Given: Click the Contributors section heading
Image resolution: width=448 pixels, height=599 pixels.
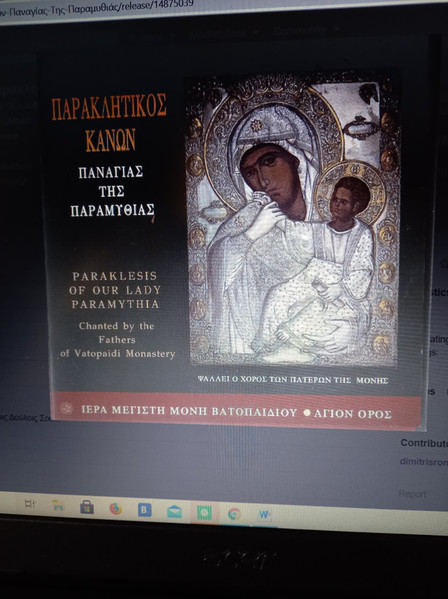Looking at the screenshot, I should click(x=424, y=443).
